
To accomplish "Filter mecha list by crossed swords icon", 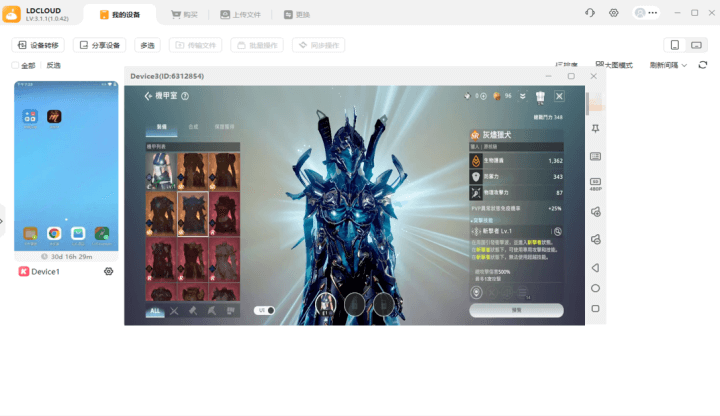I will 174,311.
